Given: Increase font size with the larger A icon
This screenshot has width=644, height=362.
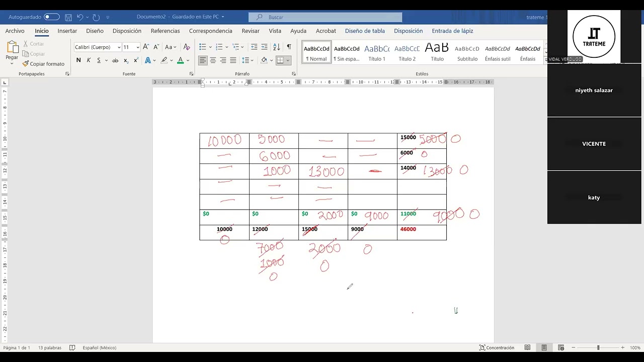Looking at the screenshot, I should click(x=146, y=47).
